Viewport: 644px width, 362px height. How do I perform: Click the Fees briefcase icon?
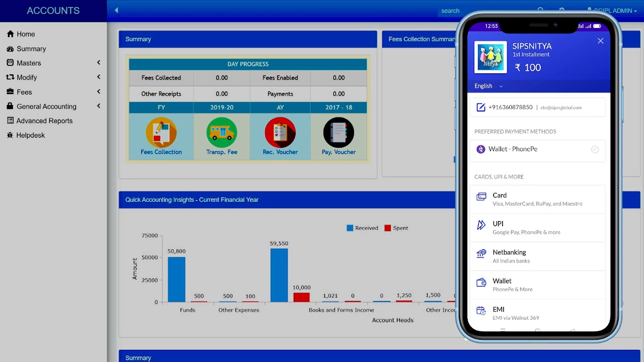(x=10, y=92)
